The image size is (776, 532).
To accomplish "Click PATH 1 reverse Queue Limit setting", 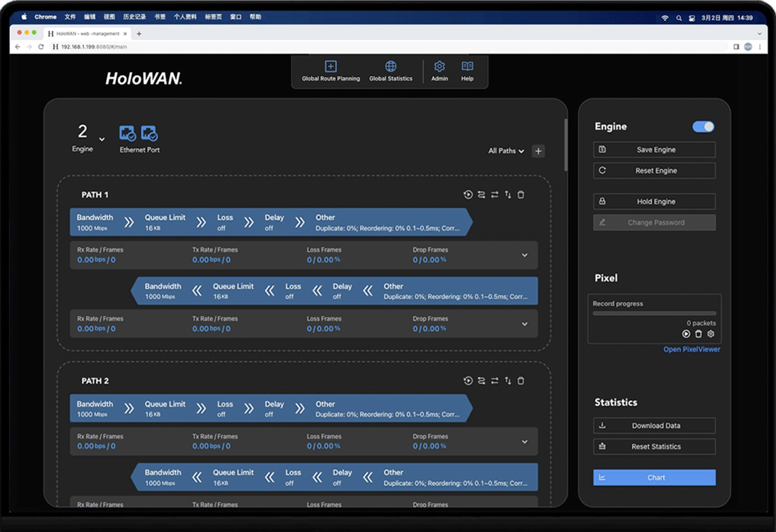I will tap(233, 291).
